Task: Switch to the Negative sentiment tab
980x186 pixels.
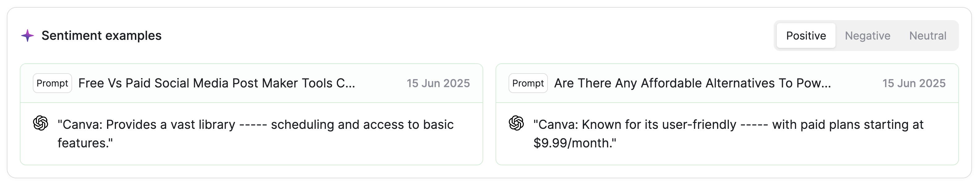Action: 867,36
